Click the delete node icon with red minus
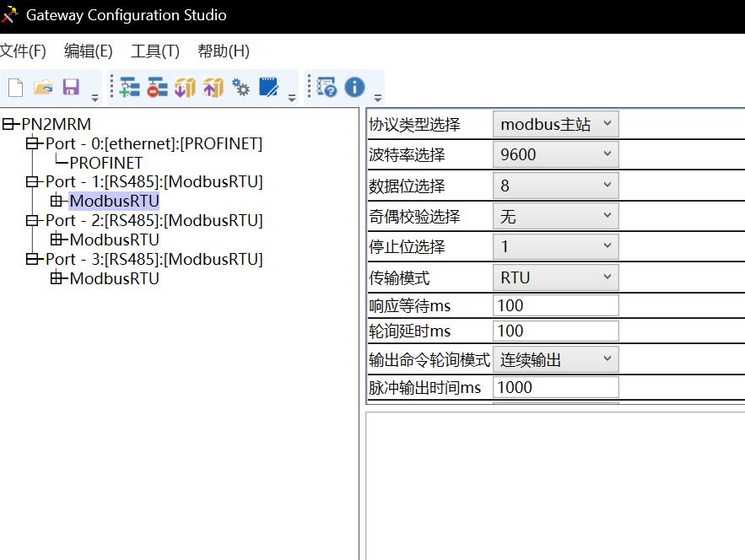Image resolution: width=745 pixels, height=560 pixels. pyautogui.click(x=157, y=88)
